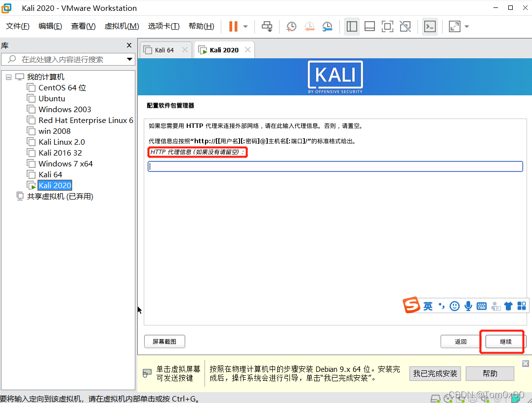Viewport: 532px width, 403px height.
Task: Pause the virtual machine
Action: coord(233,27)
